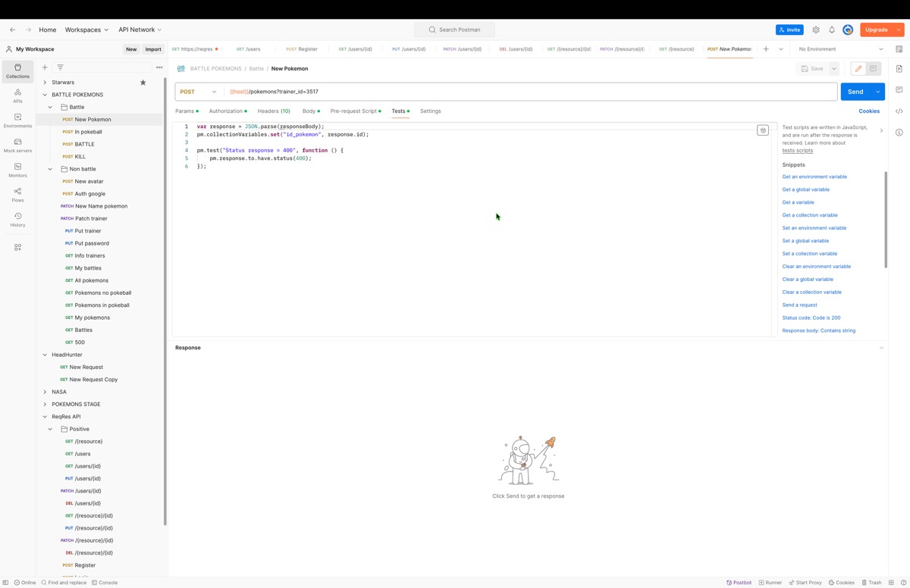
Task: Create new collection with plus icon
Action: coord(45,67)
